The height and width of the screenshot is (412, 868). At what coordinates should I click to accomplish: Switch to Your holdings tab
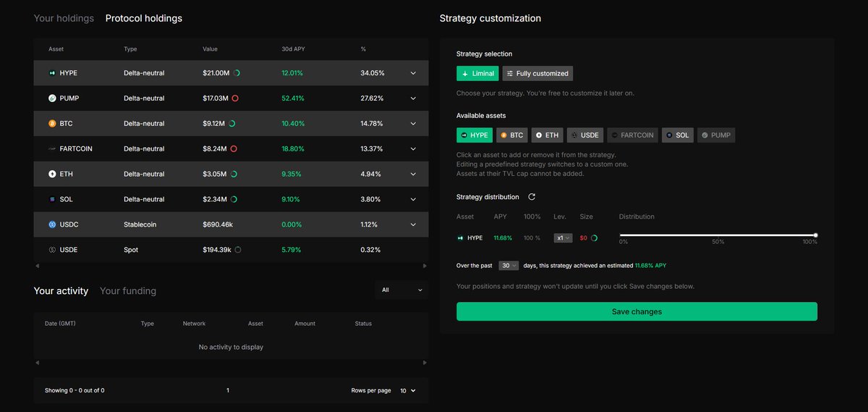click(x=64, y=18)
